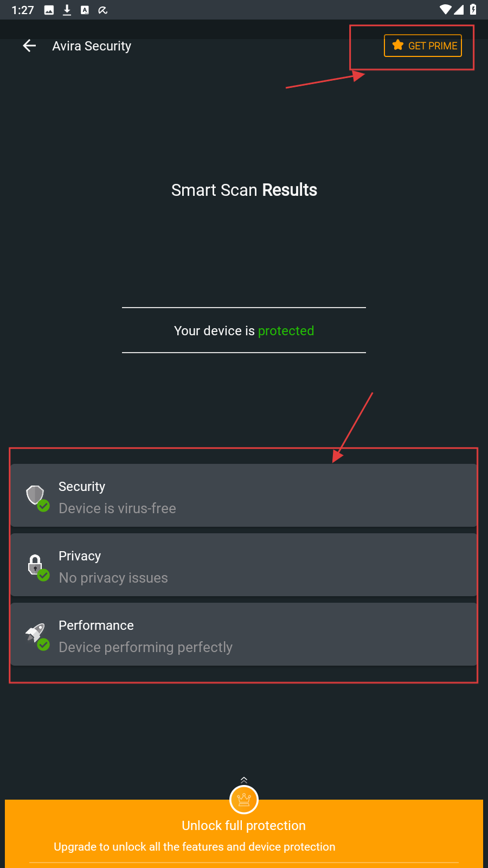Open the Security scan result card

coord(244,495)
